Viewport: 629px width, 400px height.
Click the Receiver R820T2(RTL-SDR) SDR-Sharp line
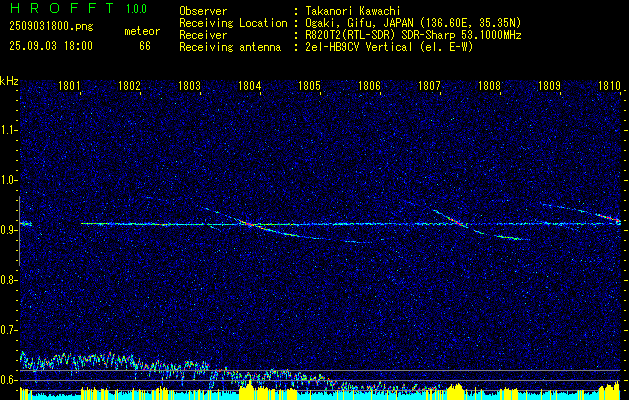click(x=413, y=35)
